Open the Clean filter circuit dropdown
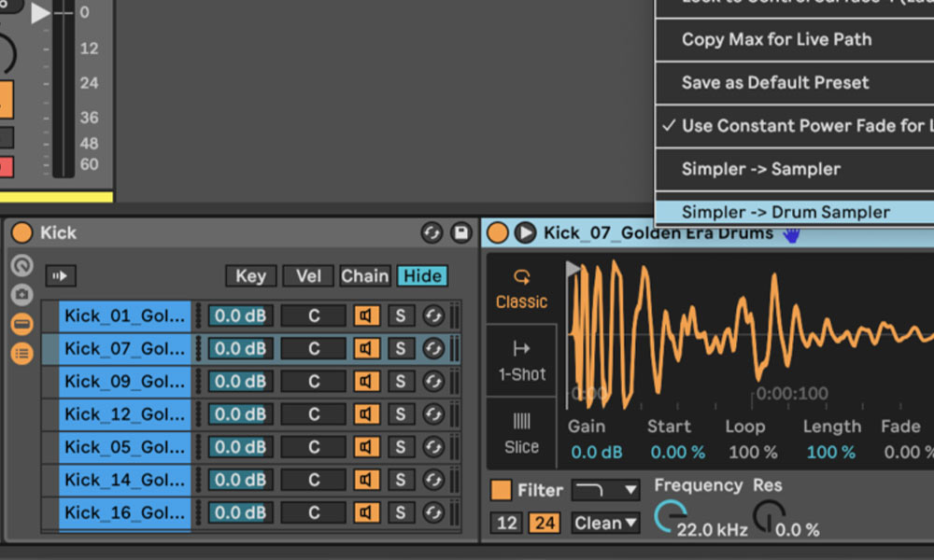Screen dimensions: 934x560 605,524
